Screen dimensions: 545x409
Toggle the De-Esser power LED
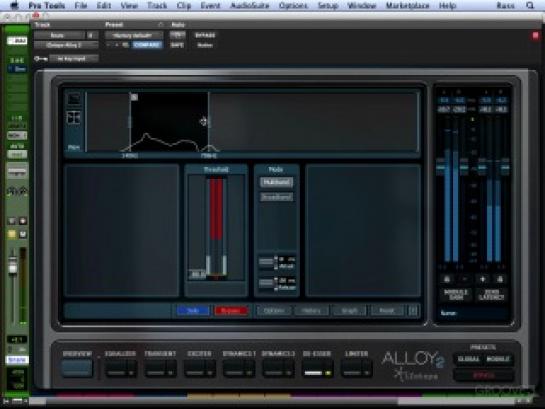click(328, 373)
